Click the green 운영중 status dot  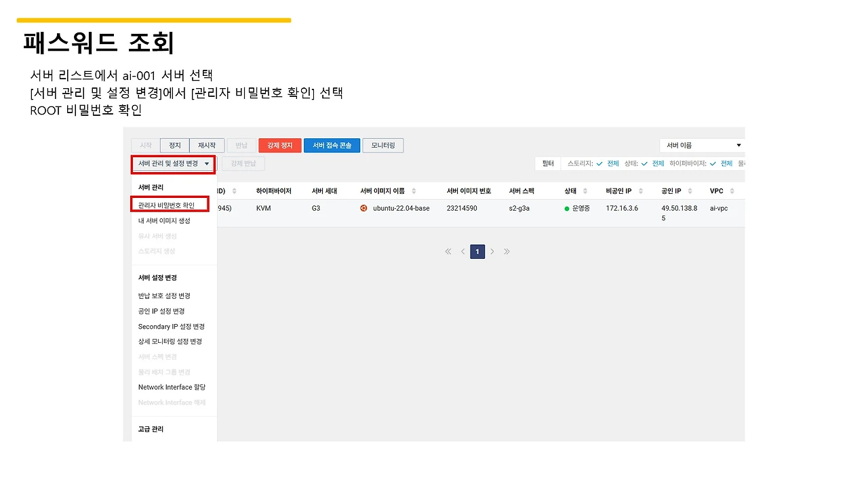coord(566,208)
